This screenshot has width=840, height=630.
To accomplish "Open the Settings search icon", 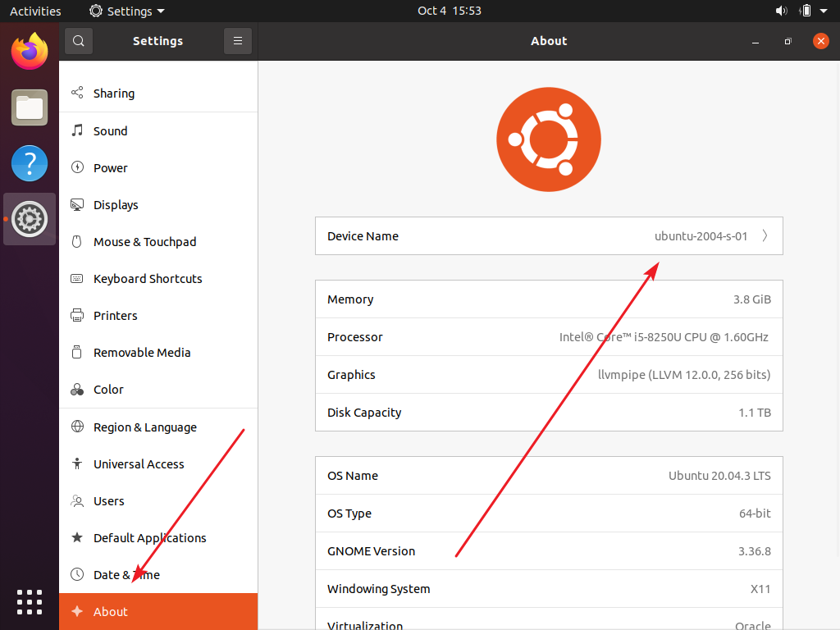I will click(78, 41).
